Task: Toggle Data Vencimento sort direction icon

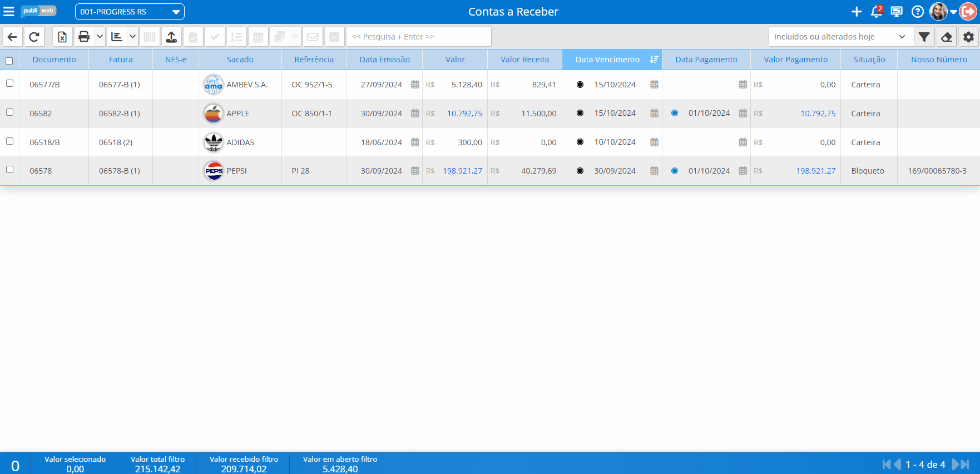Action: [x=654, y=60]
